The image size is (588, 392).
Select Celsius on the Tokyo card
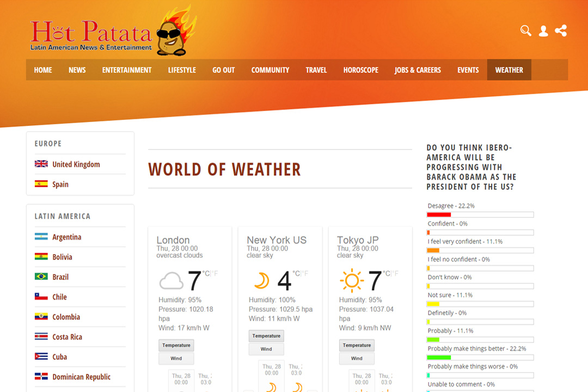pos(387,273)
